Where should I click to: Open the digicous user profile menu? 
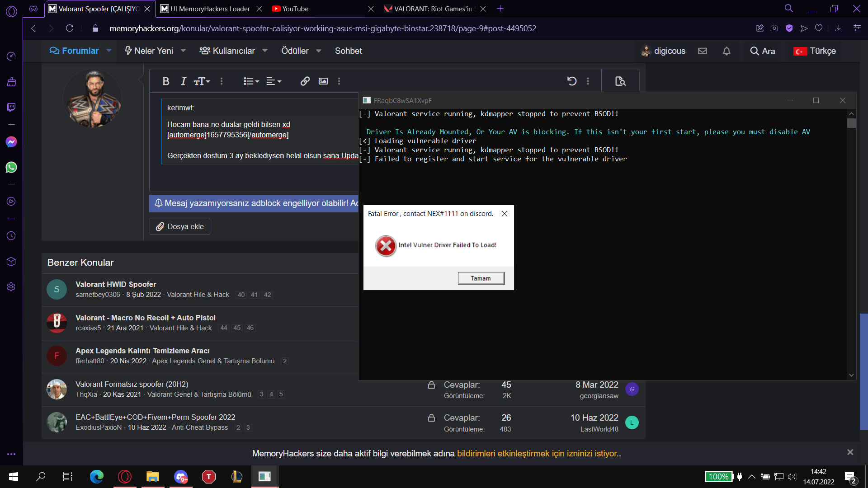click(x=663, y=51)
